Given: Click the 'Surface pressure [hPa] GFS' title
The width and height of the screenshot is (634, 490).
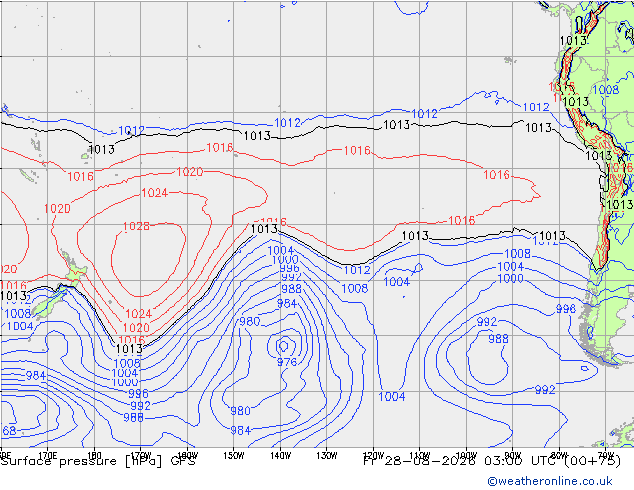Looking at the screenshot, I should (98, 461).
